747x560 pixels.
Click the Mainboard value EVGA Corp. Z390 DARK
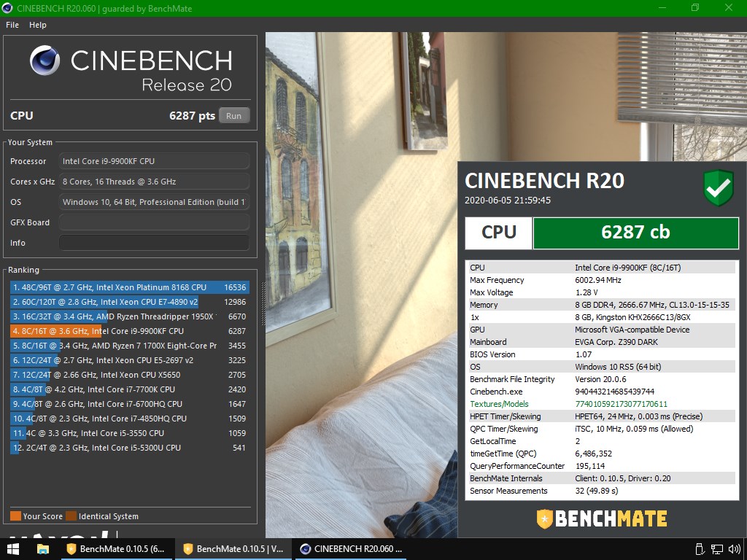click(616, 342)
